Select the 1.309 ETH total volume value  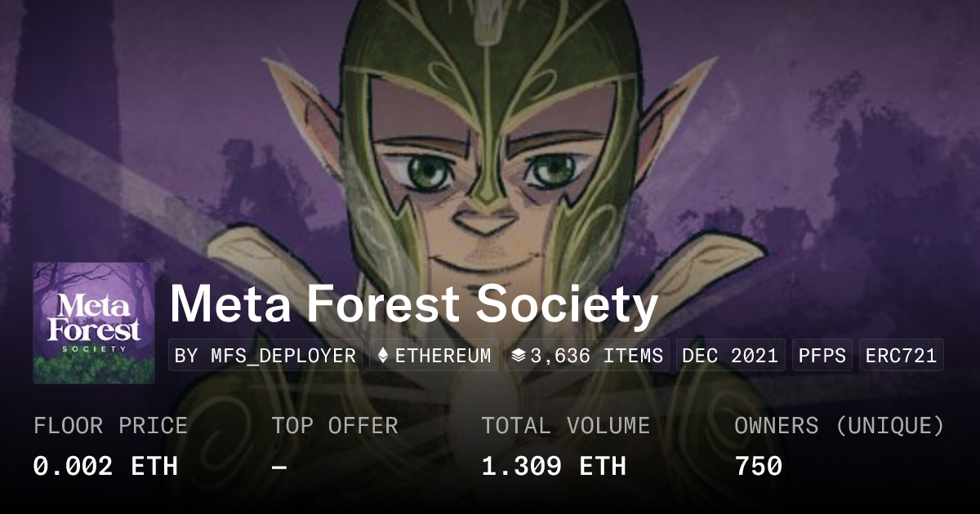554,466
